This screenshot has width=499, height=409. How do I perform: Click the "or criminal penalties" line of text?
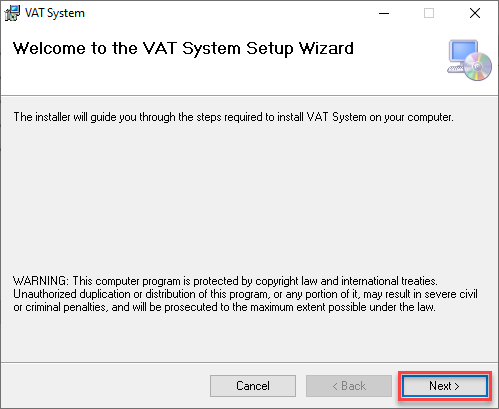coord(224,307)
